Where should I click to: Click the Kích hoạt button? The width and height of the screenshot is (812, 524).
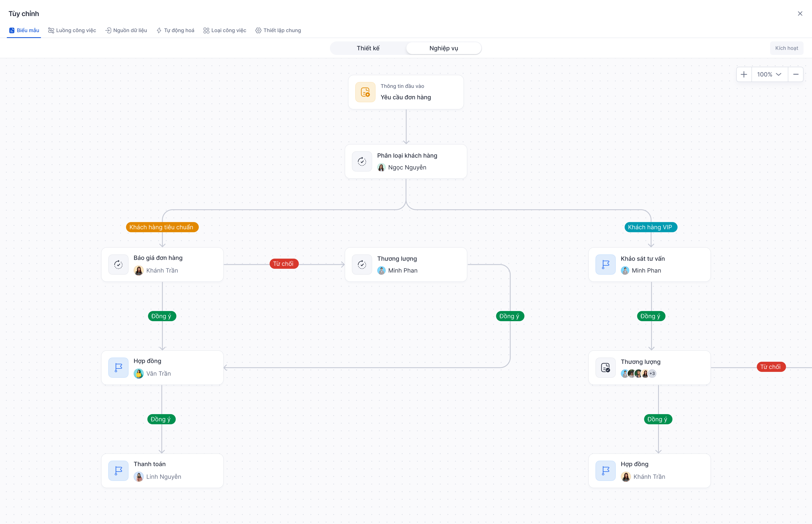coord(787,48)
